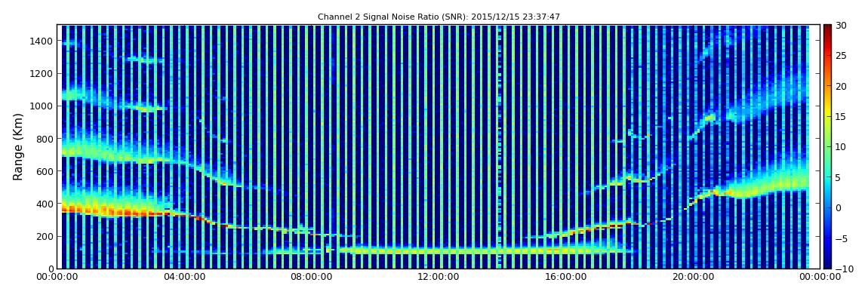The image size is (868, 307).
Task: Click the y-axis tick label 1200
Action: pyautogui.click(x=42, y=74)
